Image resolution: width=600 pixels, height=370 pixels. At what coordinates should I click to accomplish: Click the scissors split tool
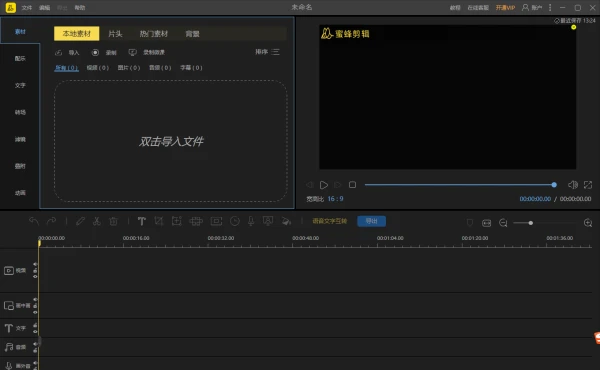pos(97,221)
